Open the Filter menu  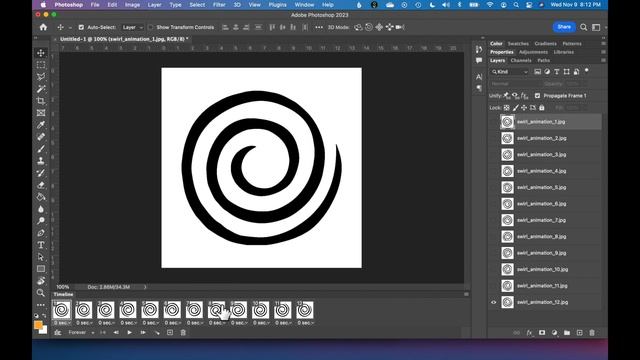[x=219, y=5]
